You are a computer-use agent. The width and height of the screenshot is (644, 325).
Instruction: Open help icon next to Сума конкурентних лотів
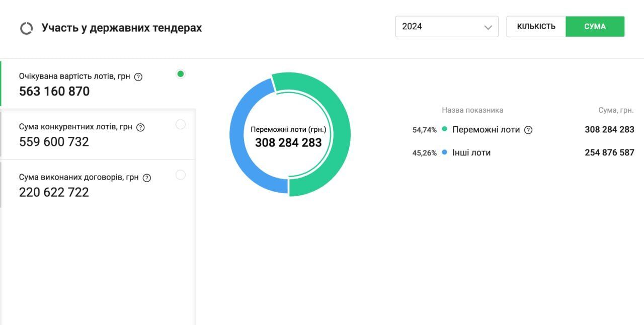pyautogui.click(x=141, y=127)
